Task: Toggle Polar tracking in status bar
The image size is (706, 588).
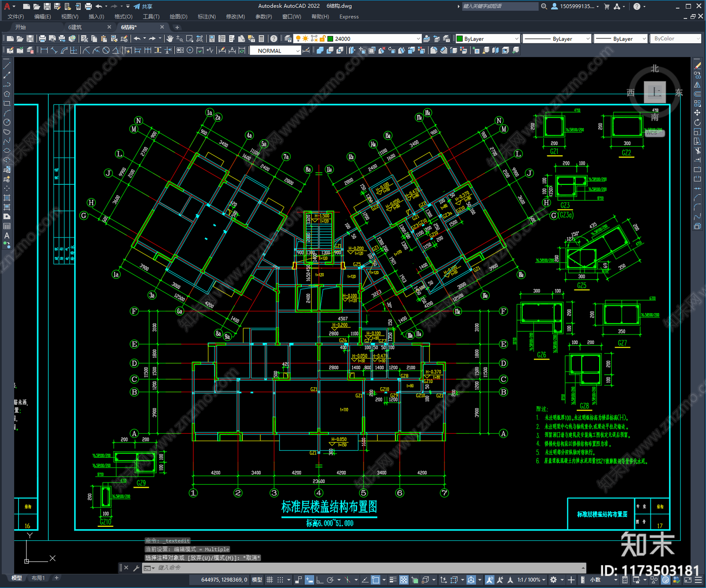Action: pos(330,580)
